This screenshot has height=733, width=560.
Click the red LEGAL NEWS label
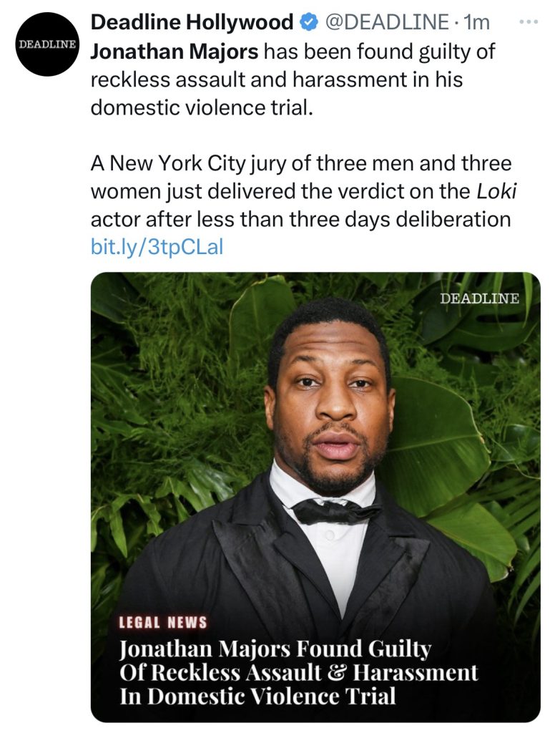pos(162,622)
